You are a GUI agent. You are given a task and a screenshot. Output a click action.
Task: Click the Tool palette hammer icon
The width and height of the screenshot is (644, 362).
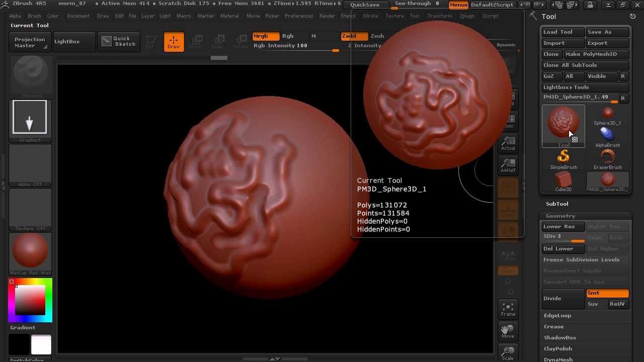(x=533, y=16)
